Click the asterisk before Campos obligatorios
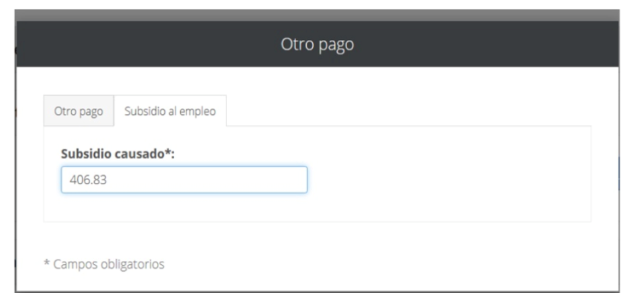The height and width of the screenshot is (303, 644). coord(46,264)
